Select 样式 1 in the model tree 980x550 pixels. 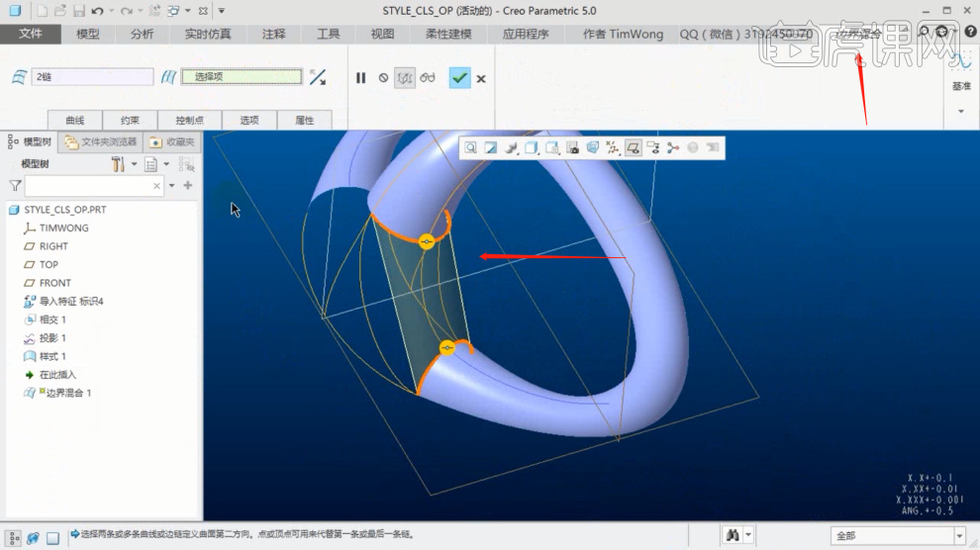click(x=52, y=356)
